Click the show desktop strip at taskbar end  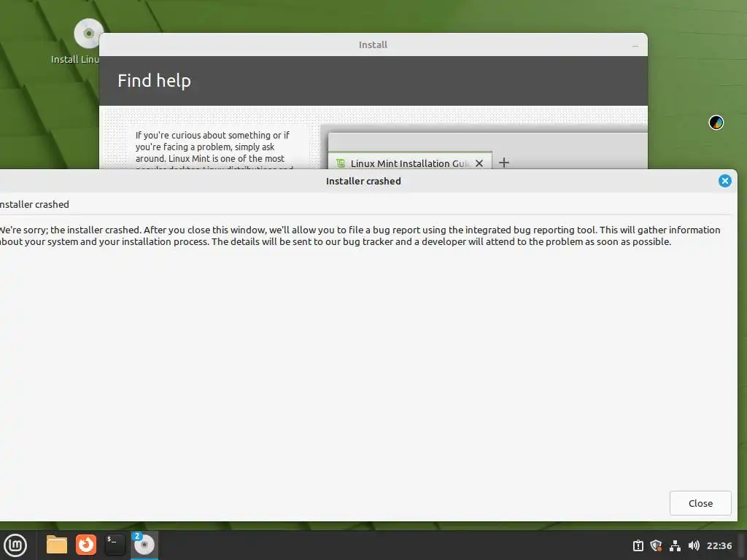(x=742, y=545)
